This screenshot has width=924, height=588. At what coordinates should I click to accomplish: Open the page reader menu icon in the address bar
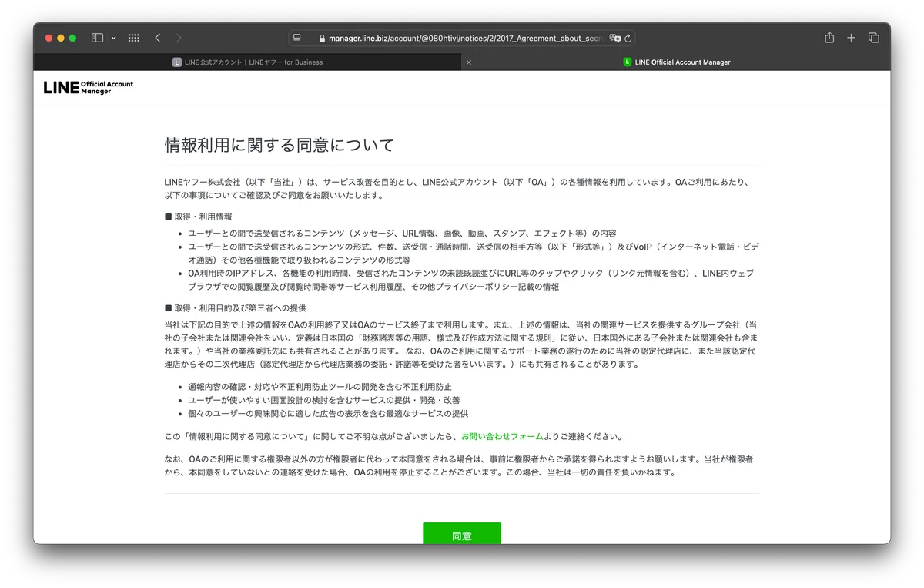point(297,38)
